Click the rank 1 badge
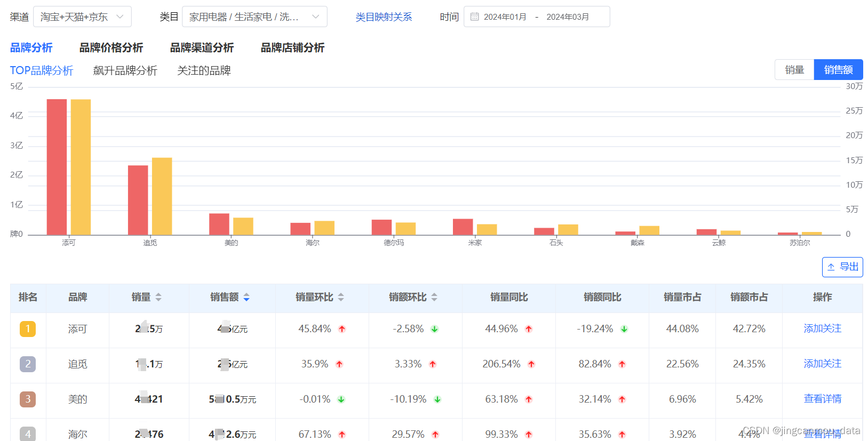Viewport: 868px width, 441px height. click(x=28, y=329)
